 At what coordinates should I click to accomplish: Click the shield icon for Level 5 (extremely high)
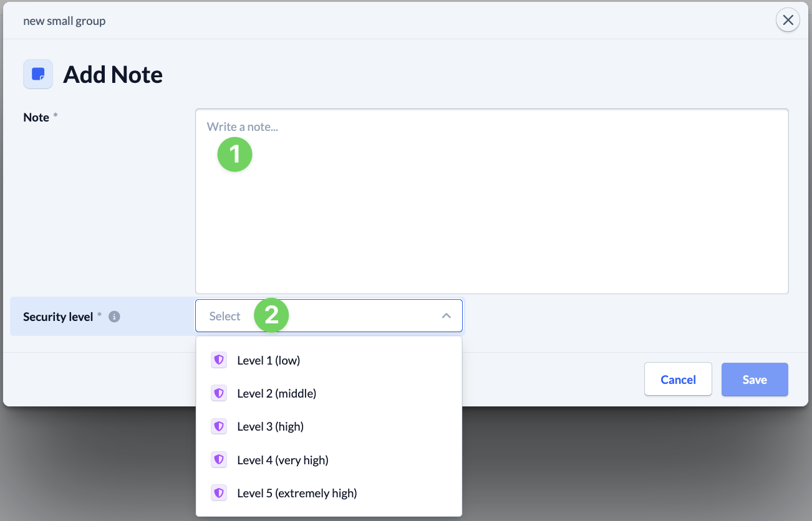[218, 493]
